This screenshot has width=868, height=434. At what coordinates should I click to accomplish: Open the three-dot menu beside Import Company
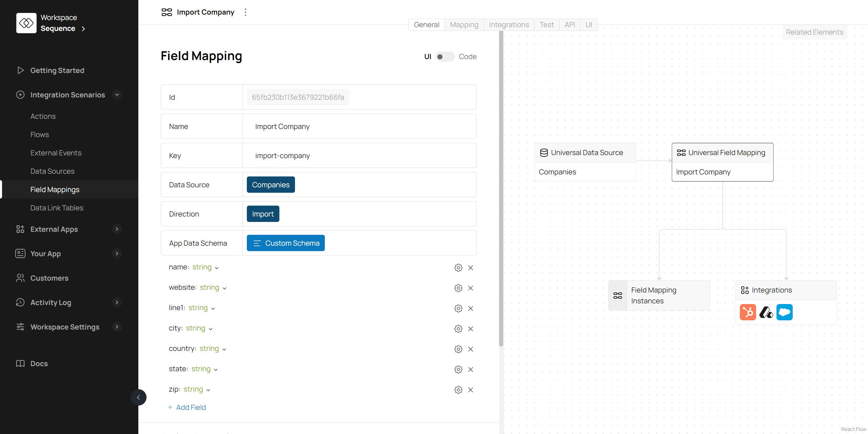tap(245, 12)
